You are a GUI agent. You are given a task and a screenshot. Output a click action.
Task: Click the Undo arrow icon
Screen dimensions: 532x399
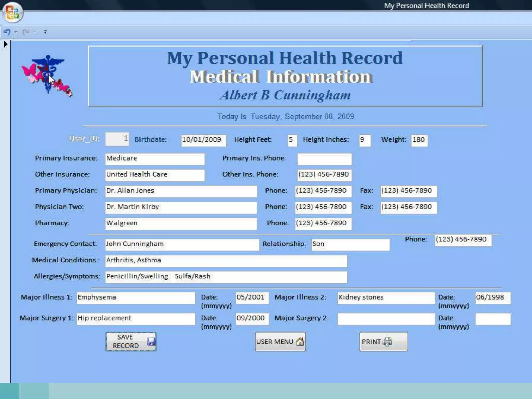(7, 32)
